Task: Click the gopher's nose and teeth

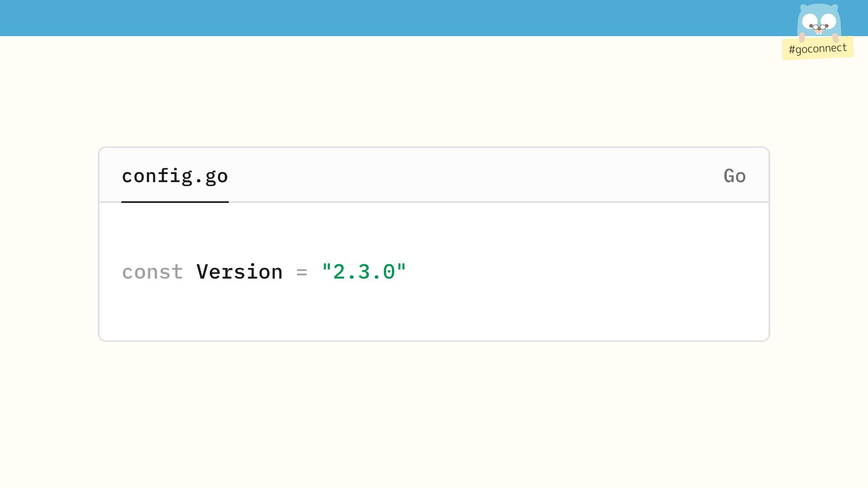Action: [819, 29]
